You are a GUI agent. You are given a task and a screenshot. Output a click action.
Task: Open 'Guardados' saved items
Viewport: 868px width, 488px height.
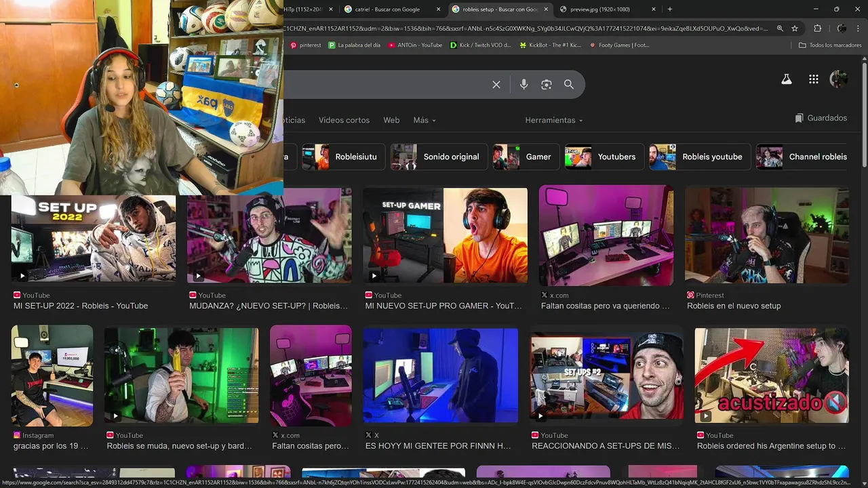tap(821, 118)
